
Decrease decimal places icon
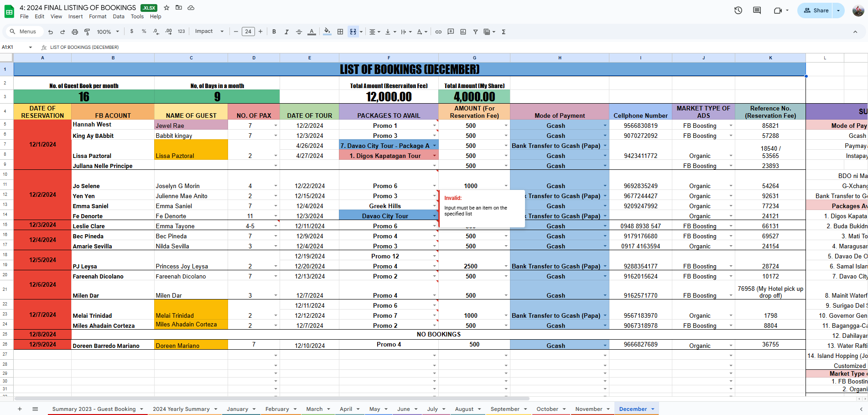coord(156,32)
